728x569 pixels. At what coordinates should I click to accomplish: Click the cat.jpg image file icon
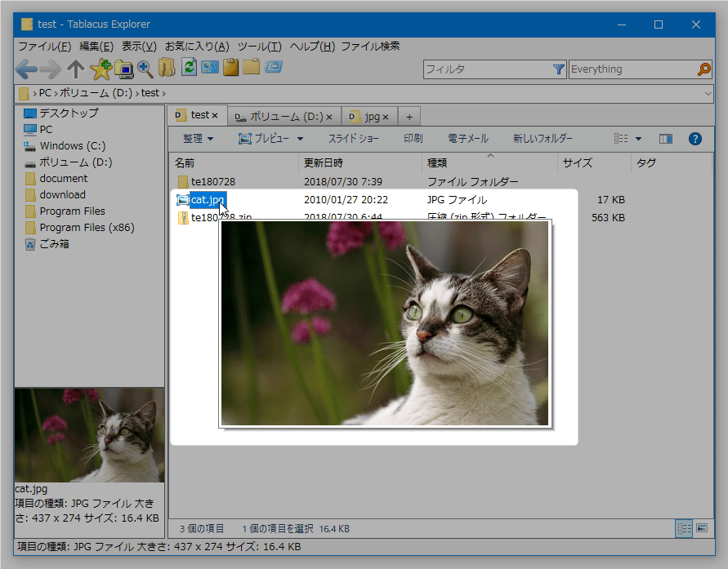182,200
